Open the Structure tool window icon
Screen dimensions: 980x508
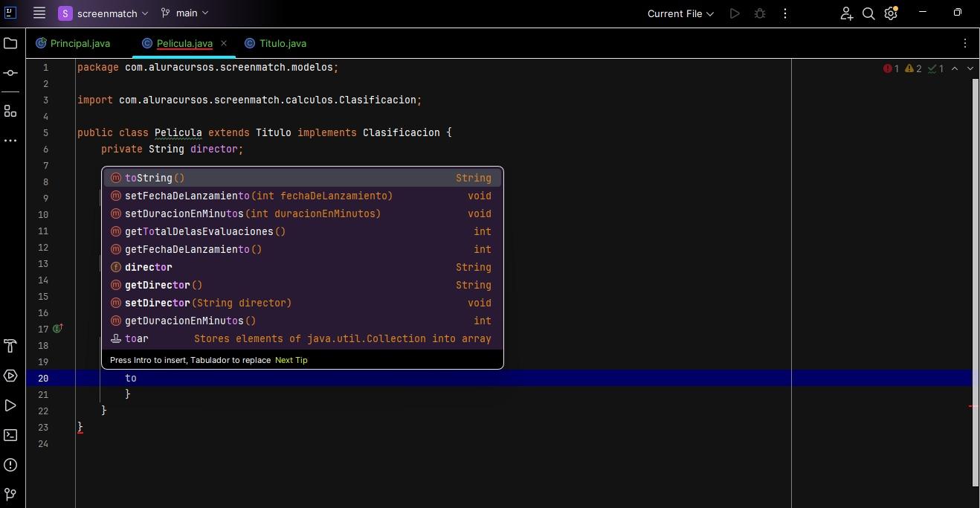pos(10,111)
